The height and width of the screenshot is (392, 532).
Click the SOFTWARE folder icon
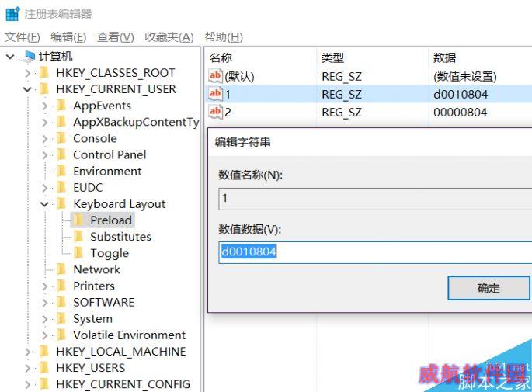coord(61,302)
